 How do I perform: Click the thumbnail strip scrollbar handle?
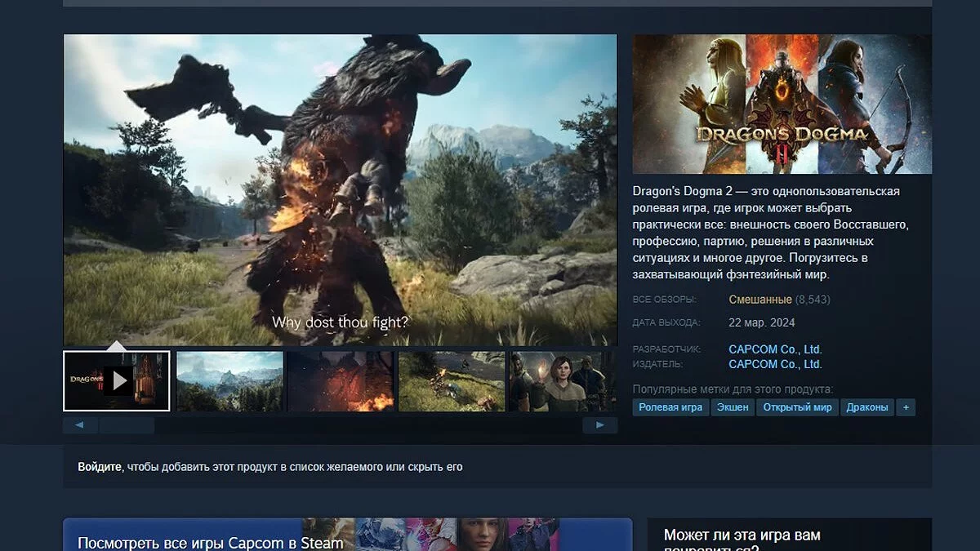point(127,425)
